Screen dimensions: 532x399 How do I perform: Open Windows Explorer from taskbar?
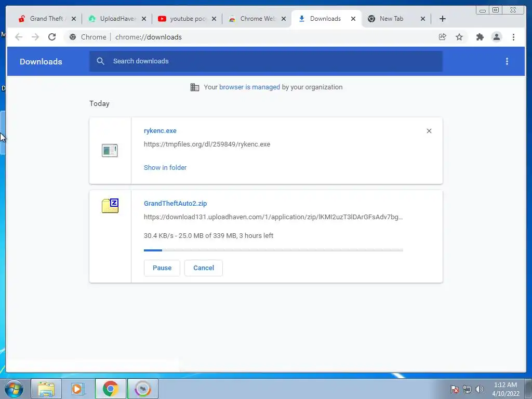(46, 389)
